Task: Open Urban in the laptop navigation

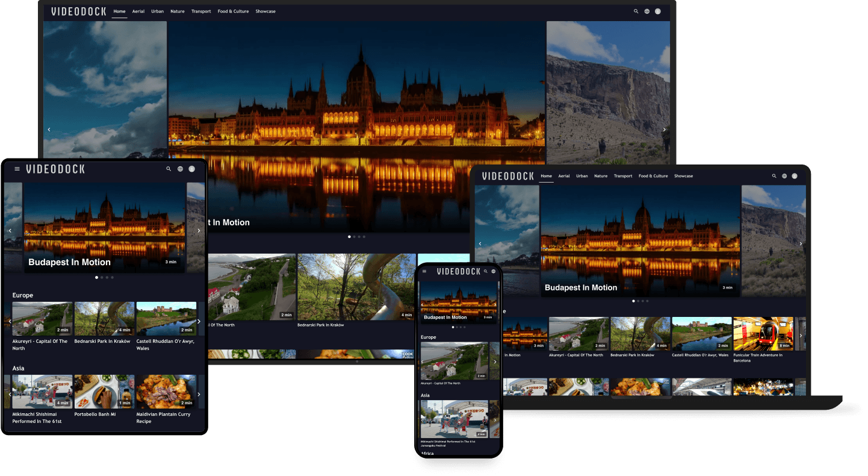Action: [x=582, y=176]
